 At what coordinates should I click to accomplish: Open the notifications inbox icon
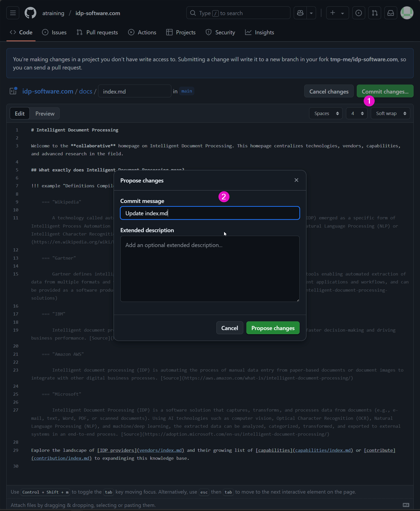point(391,13)
